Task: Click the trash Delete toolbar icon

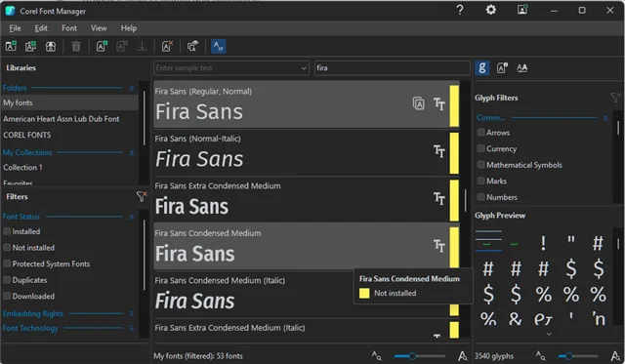Action: pyautogui.click(x=76, y=46)
